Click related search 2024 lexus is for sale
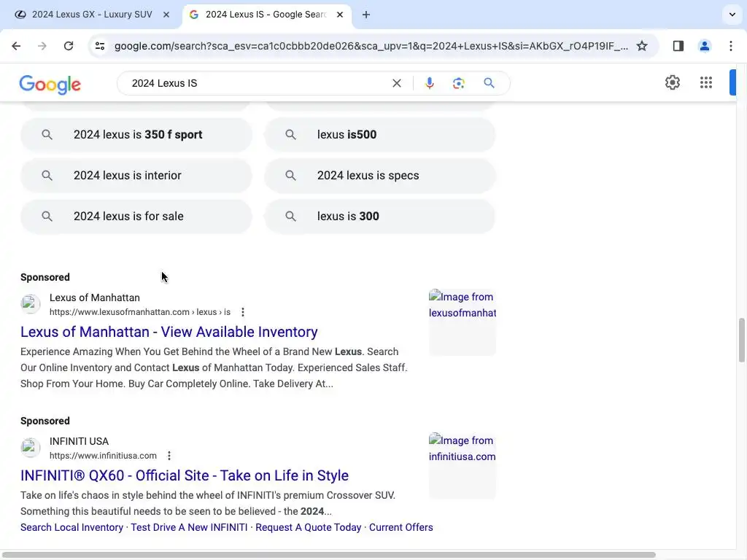This screenshot has width=747, height=560. tap(136, 217)
